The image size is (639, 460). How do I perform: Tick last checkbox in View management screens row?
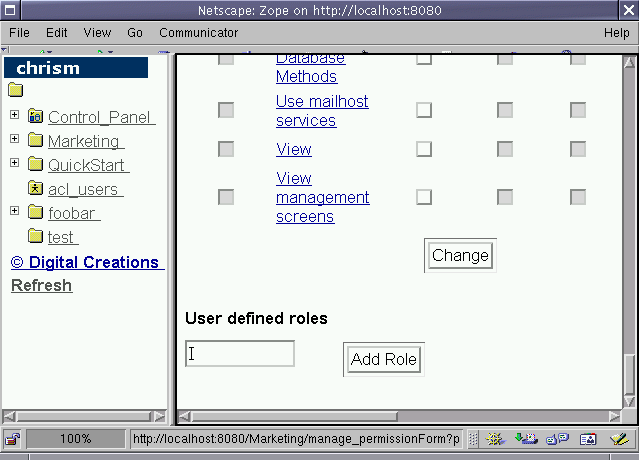(x=578, y=197)
